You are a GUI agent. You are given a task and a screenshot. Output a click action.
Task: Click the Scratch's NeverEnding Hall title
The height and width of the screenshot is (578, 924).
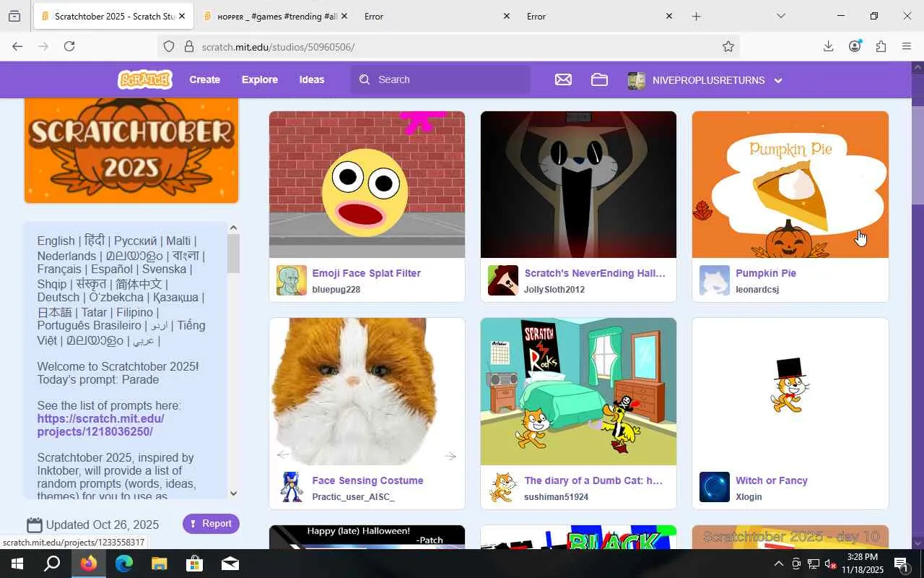tap(595, 273)
